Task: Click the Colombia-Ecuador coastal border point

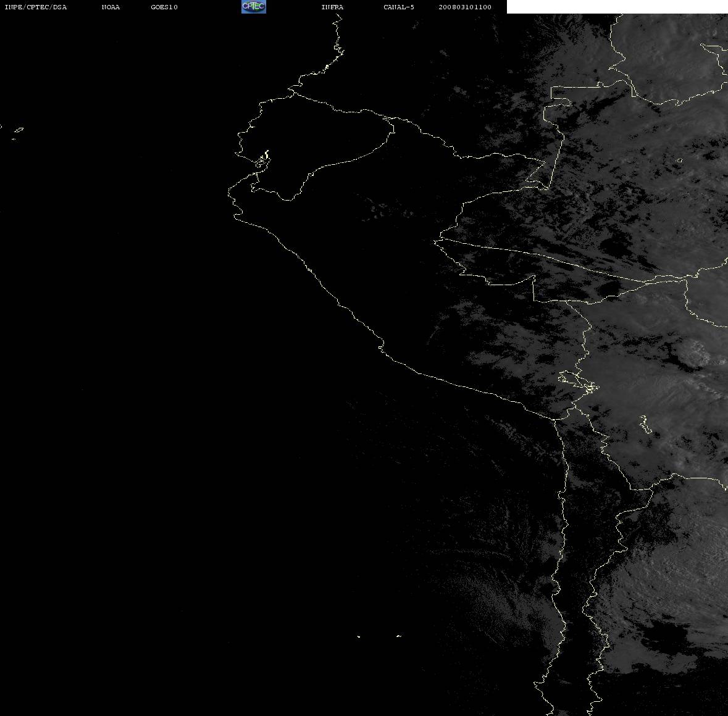Action: pyautogui.click(x=293, y=93)
